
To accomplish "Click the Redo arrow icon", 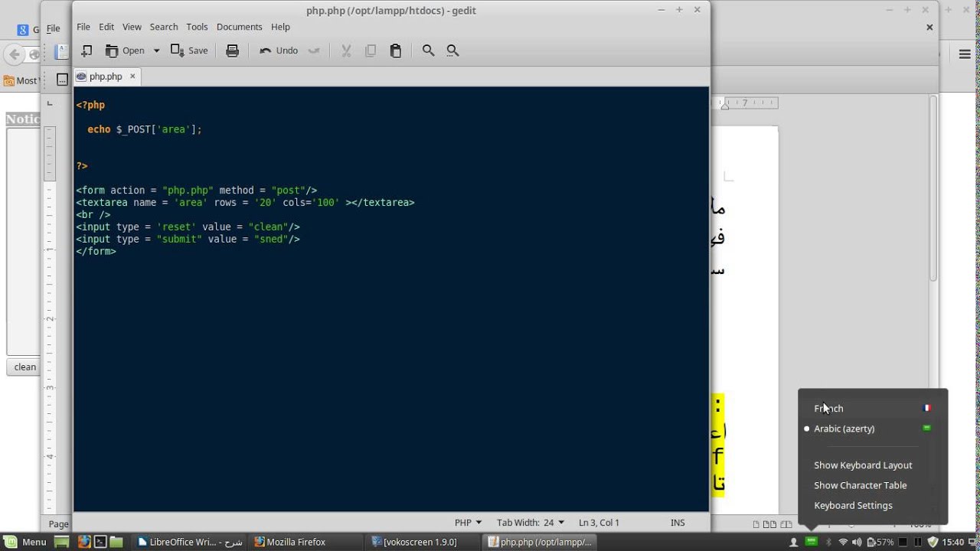I will click(314, 51).
